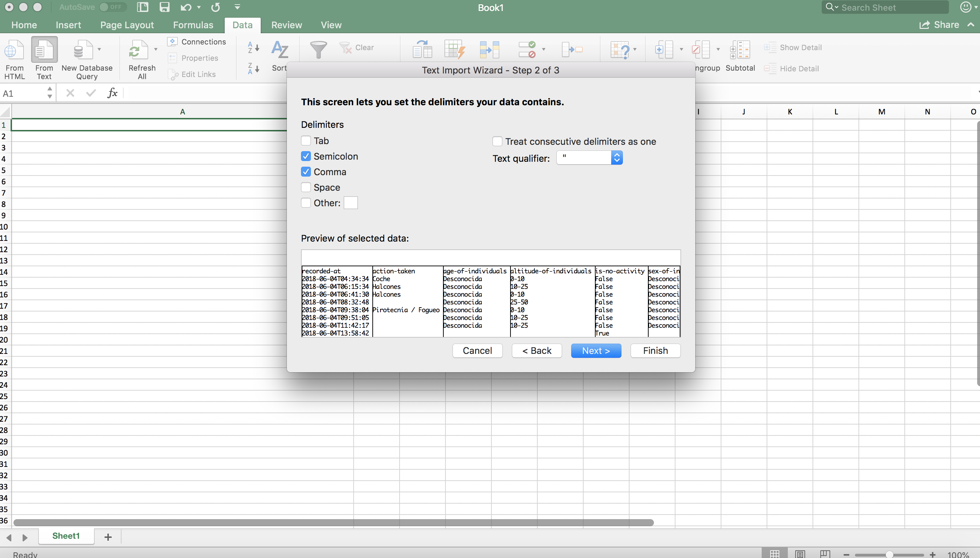The width and height of the screenshot is (980, 558).
Task: Open the Text qualifier dropdown
Action: (x=590, y=158)
